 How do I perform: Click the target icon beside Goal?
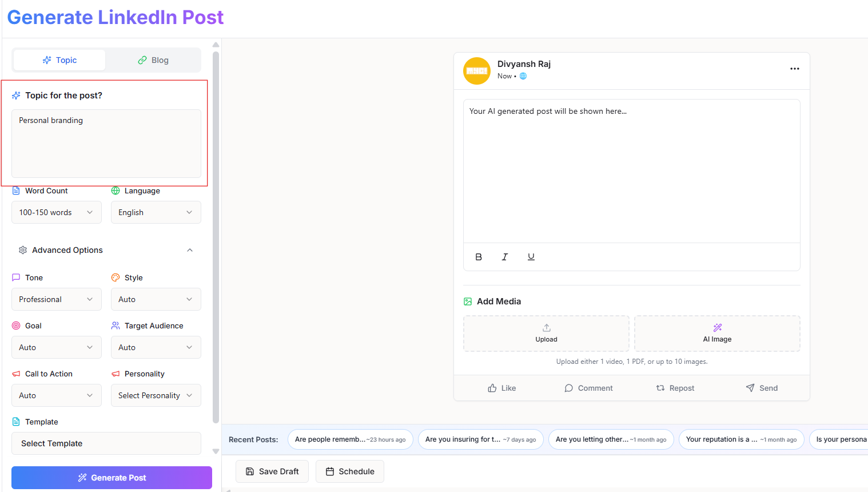(16, 326)
